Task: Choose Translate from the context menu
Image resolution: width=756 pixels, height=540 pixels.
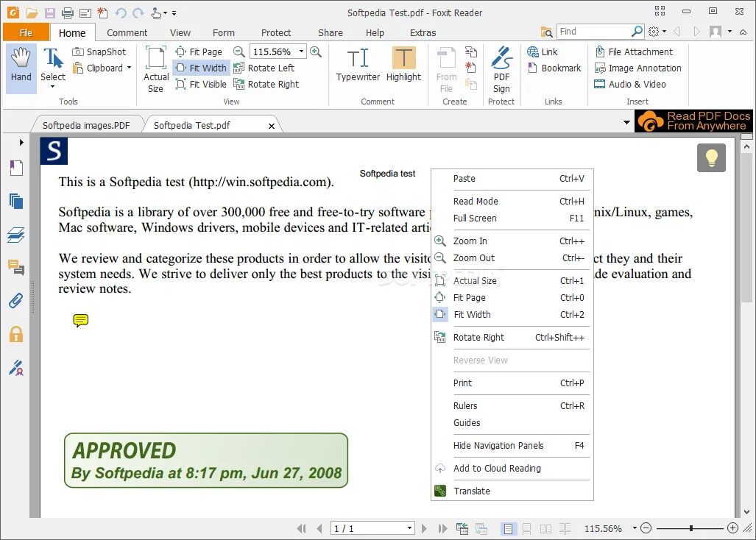Action: (x=512, y=491)
